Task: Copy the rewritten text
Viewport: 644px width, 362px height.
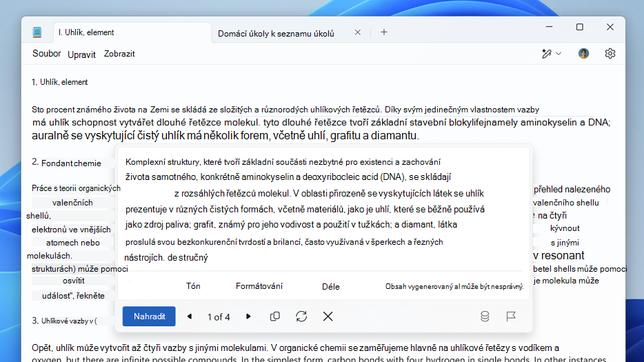Action: [x=274, y=316]
